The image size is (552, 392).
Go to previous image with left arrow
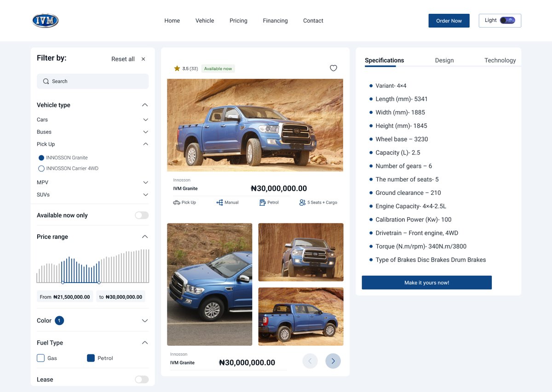click(x=310, y=361)
